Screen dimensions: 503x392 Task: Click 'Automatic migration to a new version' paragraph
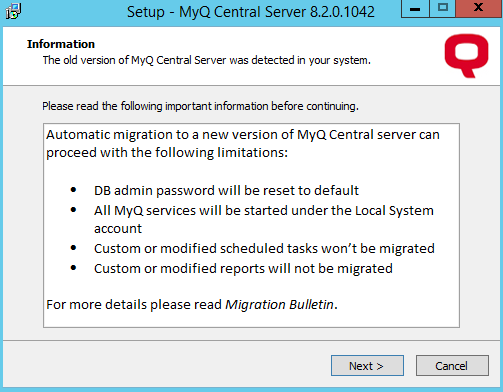click(243, 144)
